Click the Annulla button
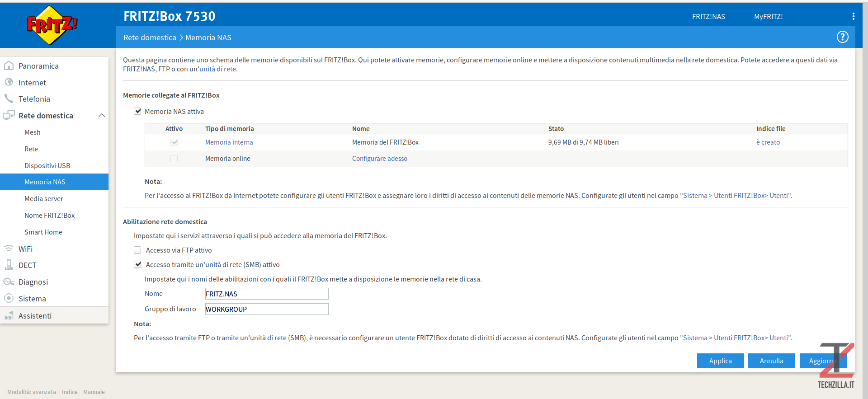 coord(771,361)
